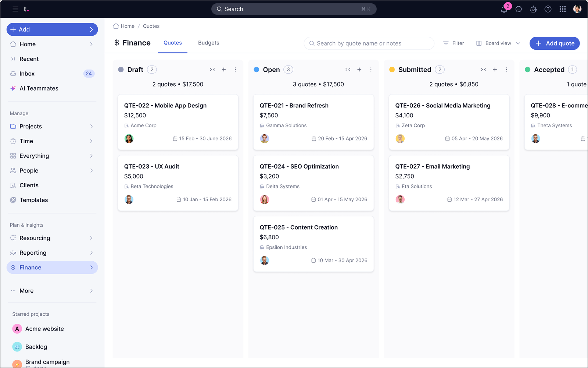The width and height of the screenshot is (588, 368).
Task: Click the Home breadcrumb icon
Action: point(116,26)
